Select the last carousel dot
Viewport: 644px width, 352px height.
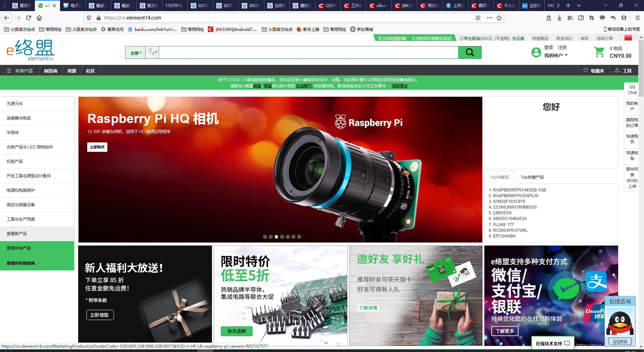click(299, 237)
